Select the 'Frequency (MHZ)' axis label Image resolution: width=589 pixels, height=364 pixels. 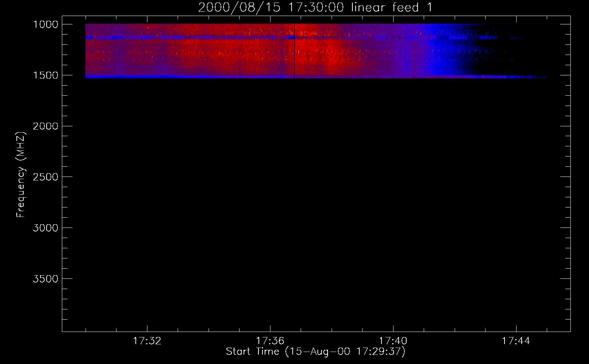pyautogui.click(x=21, y=174)
